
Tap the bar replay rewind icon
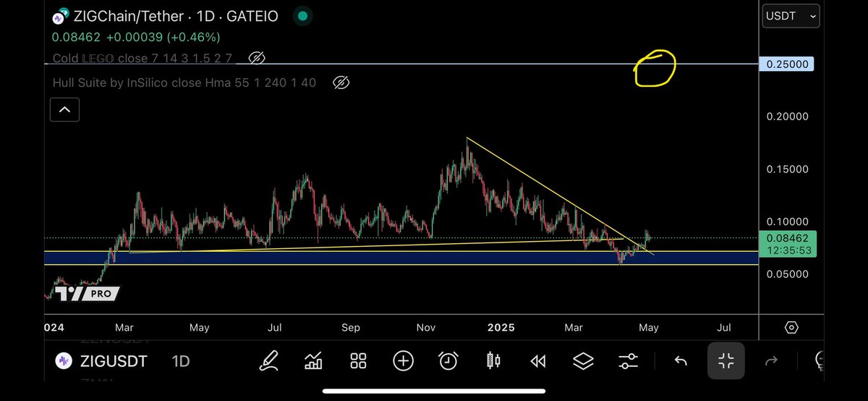(x=537, y=360)
